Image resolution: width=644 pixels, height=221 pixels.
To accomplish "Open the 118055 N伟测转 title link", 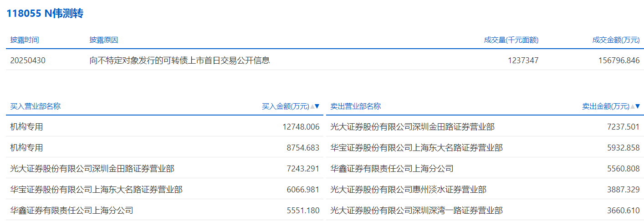I will click(45, 14).
